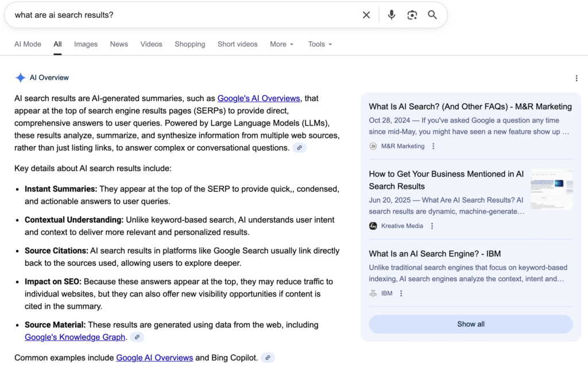Click the Kreative Media article thumbnail
The image size is (588, 369).
coord(551,189)
